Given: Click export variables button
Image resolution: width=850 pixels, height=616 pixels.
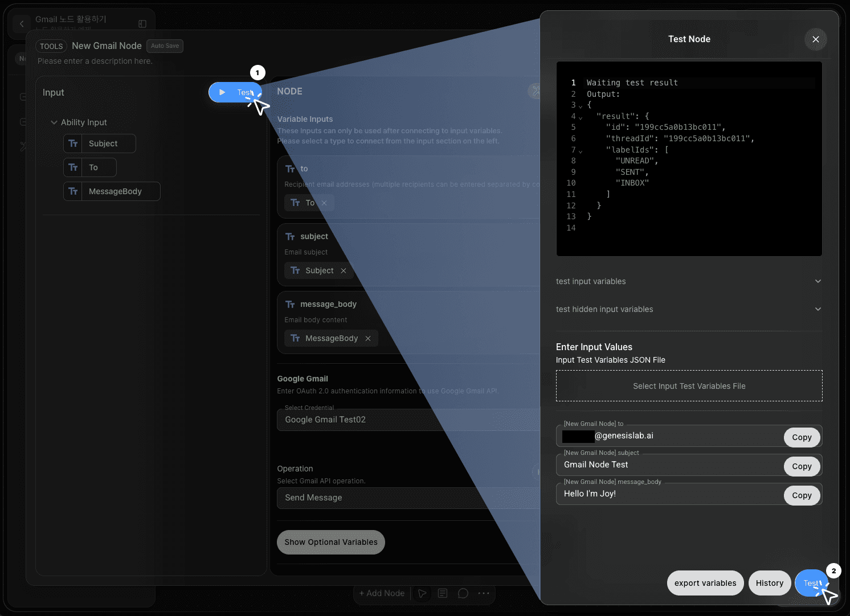Looking at the screenshot, I should pyautogui.click(x=705, y=583).
